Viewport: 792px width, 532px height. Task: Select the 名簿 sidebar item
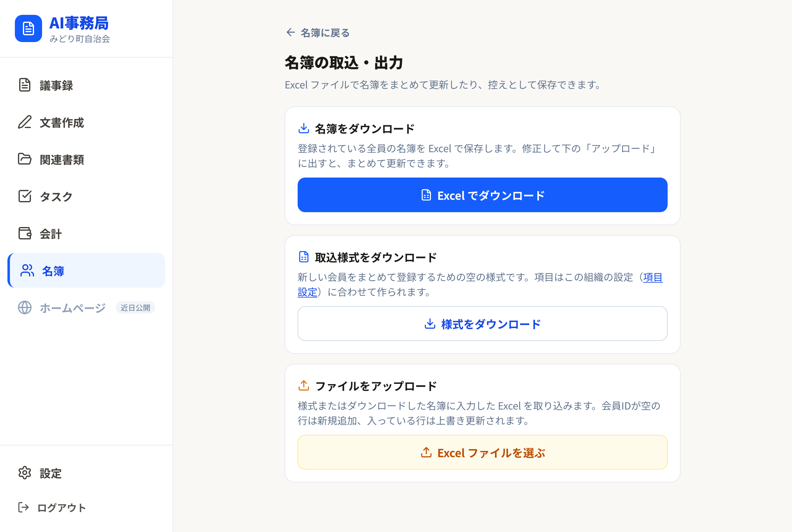[x=86, y=270]
